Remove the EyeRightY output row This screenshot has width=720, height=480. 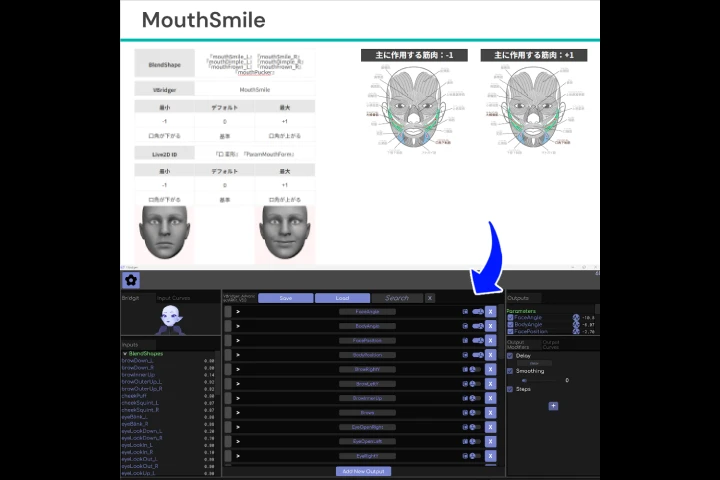click(490, 456)
